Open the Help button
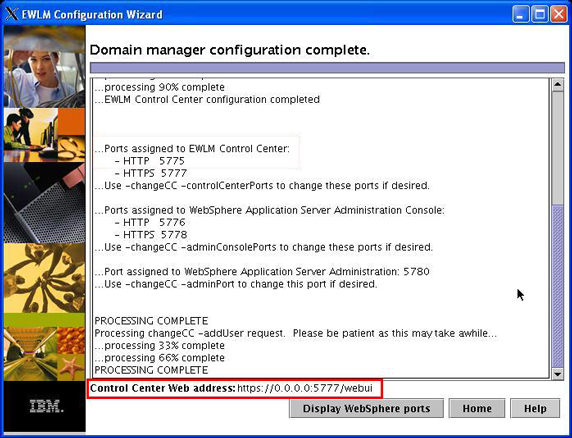 [x=535, y=408]
